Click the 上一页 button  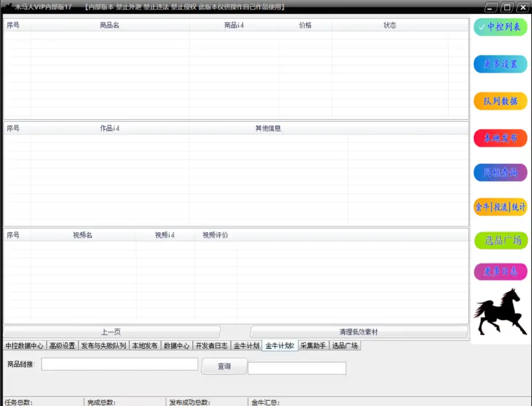(111, 331)
